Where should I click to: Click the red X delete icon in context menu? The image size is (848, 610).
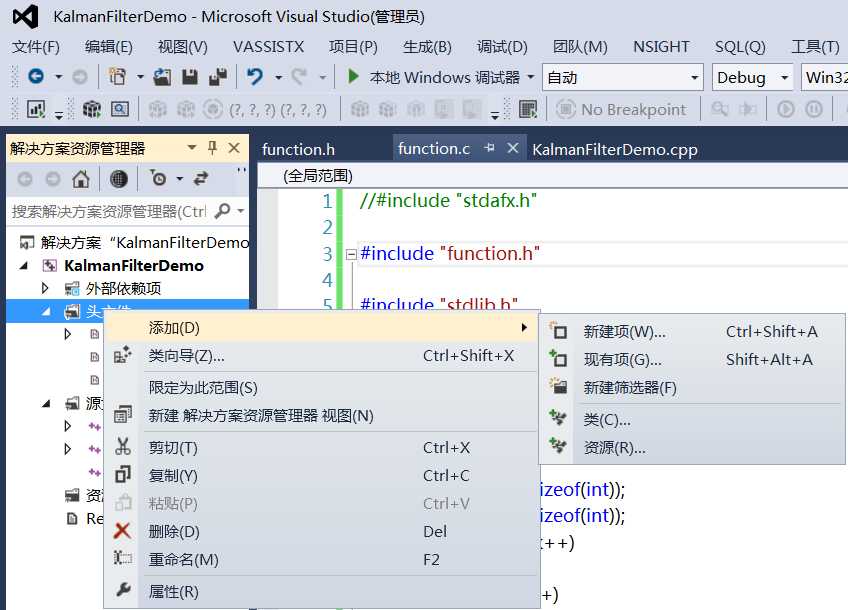point(122,531)
